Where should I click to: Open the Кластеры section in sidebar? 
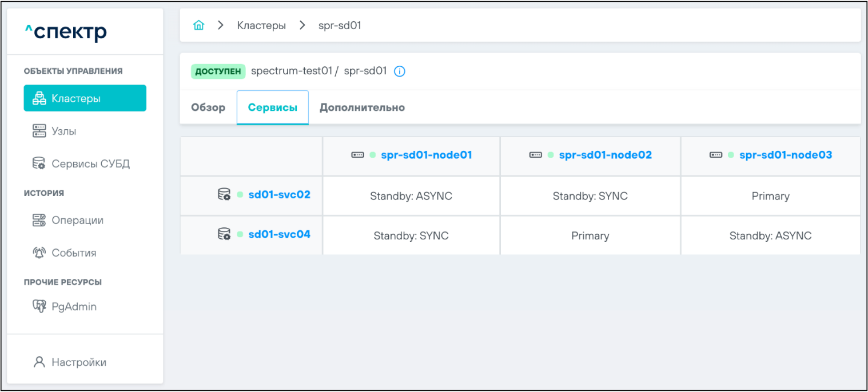pos(85,98)
